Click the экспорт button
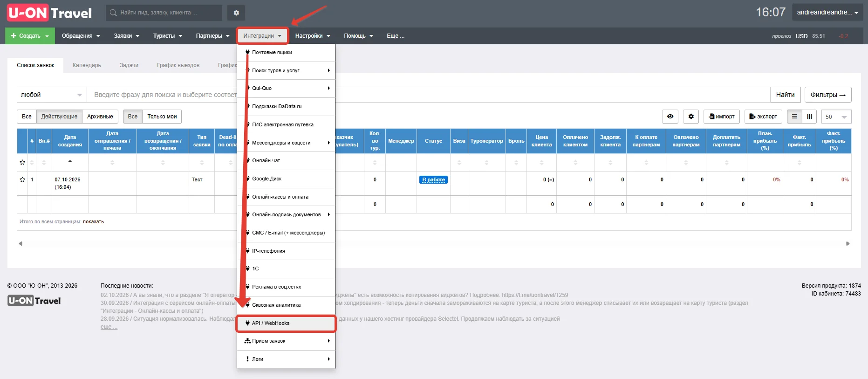Image resolution: width=868 pixels, height=379 pixels. click(x=763, y=117)
